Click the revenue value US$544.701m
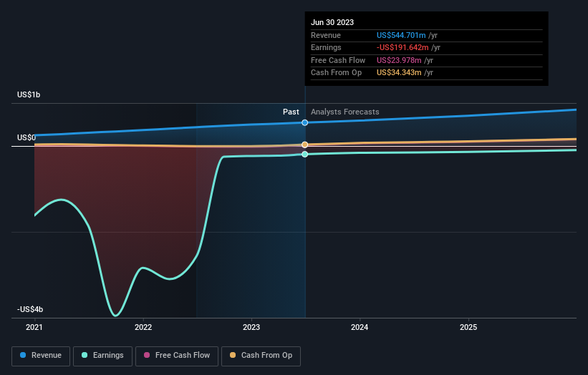This screenshot has height=375, width=588. click(401, 35)
